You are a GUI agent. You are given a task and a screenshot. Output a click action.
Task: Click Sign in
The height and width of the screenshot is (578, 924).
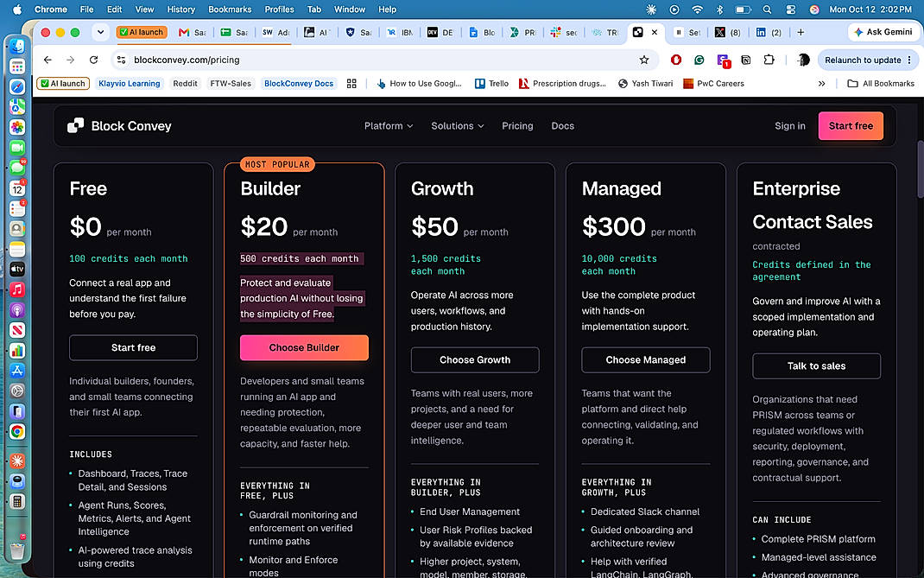[789, 125]
